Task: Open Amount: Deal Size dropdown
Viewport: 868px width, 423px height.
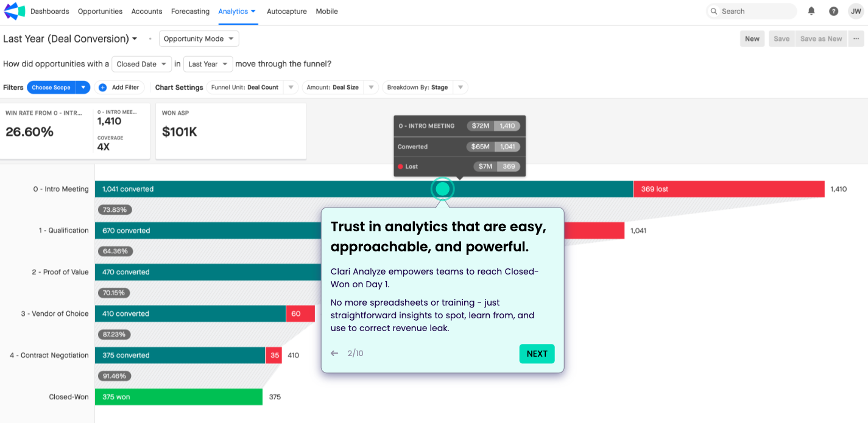Action: 340,88
